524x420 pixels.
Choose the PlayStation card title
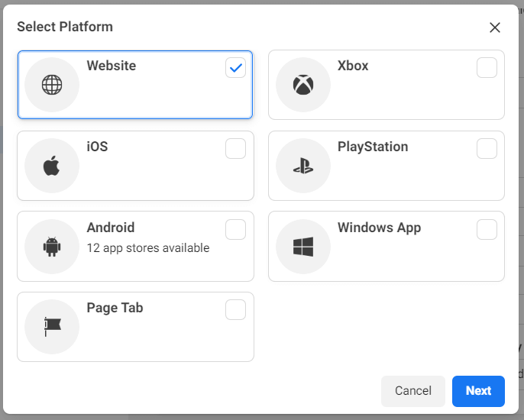point(373,147)
